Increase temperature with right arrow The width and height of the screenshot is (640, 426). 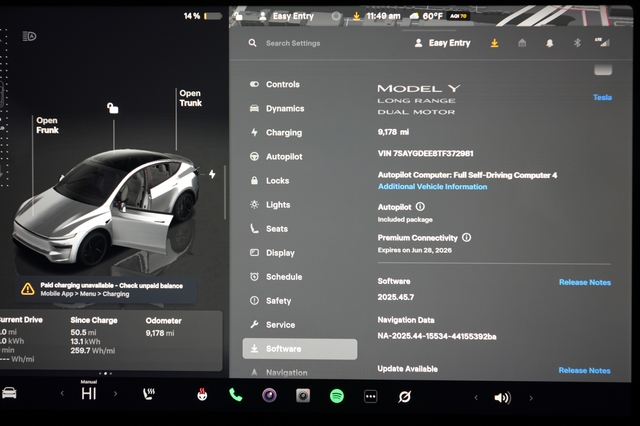pyautogui.click(x=116, y=393)
